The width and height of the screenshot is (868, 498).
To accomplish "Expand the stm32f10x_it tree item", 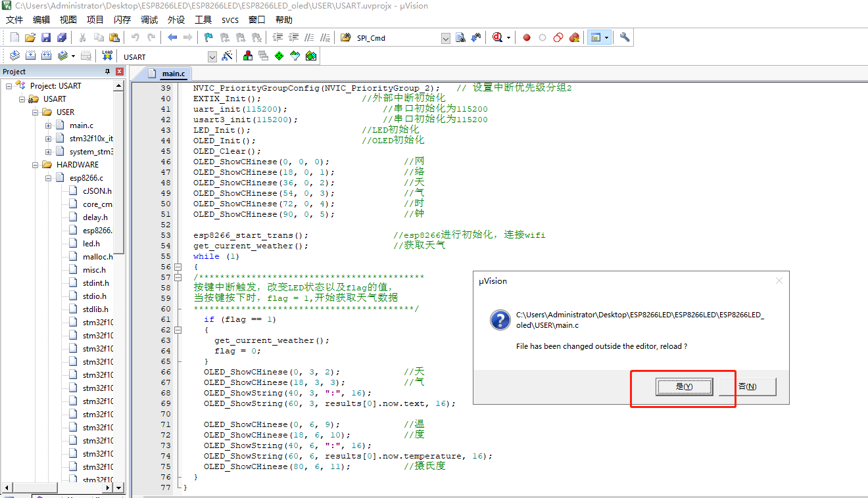I will tap(48, 138).
